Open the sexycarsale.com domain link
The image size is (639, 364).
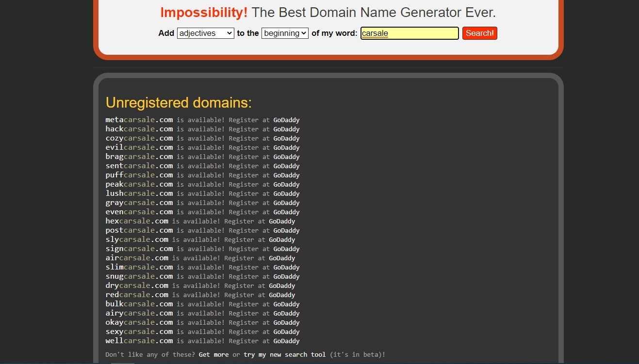pyautogui.click(x=139, y=332)
